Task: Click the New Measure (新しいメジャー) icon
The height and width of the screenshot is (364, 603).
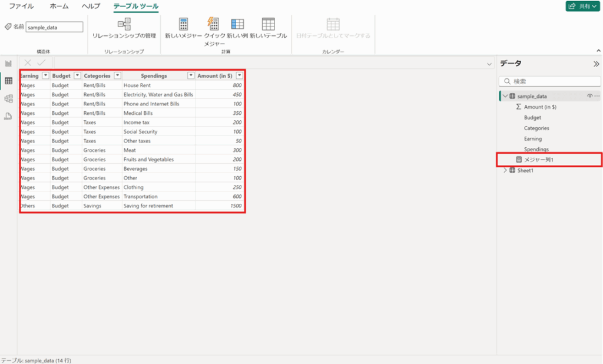Action: click(183, 24)
